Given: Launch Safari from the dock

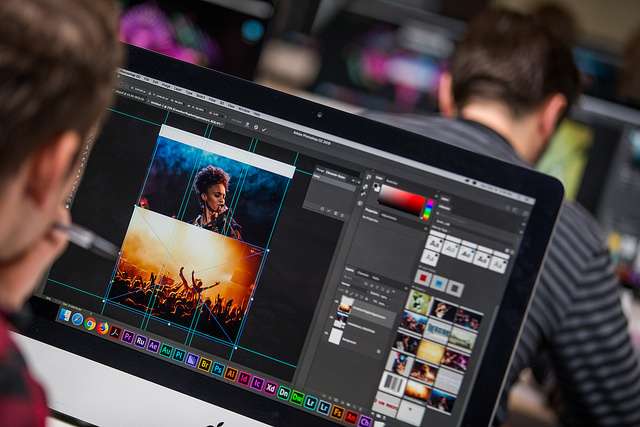Looking at the screenshot, I should pos(77,319).
